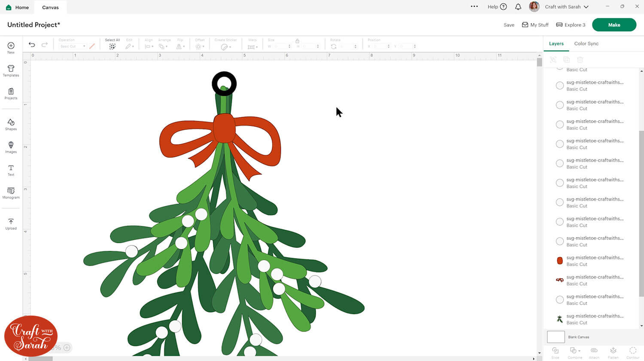Select the red bow knot layer
The image size is (644, 361).
560,261
